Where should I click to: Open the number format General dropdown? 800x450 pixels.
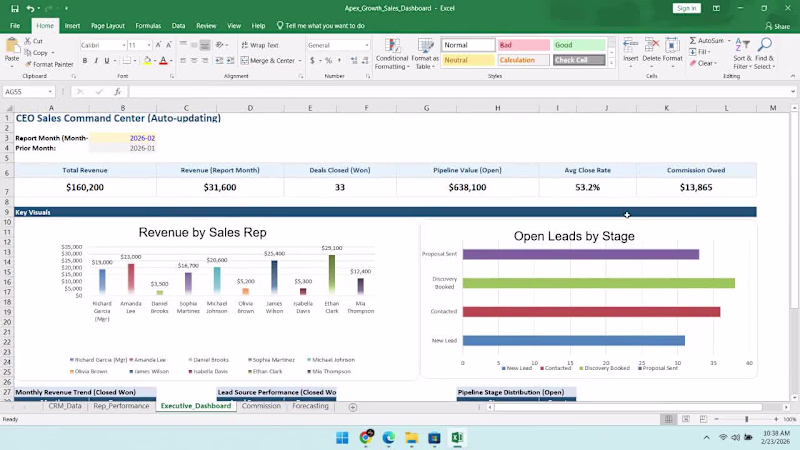tap(366, 45)
